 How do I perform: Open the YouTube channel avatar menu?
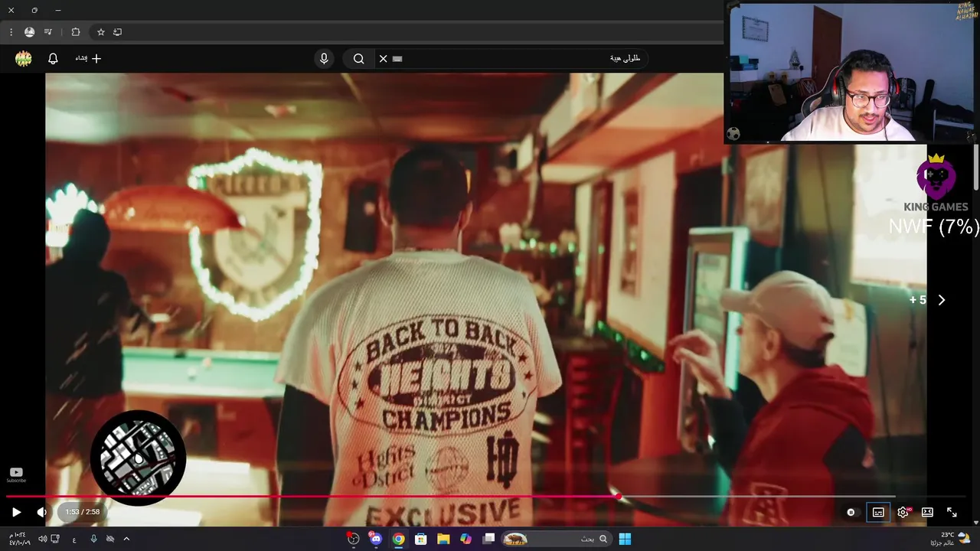[x=24, y=59]
